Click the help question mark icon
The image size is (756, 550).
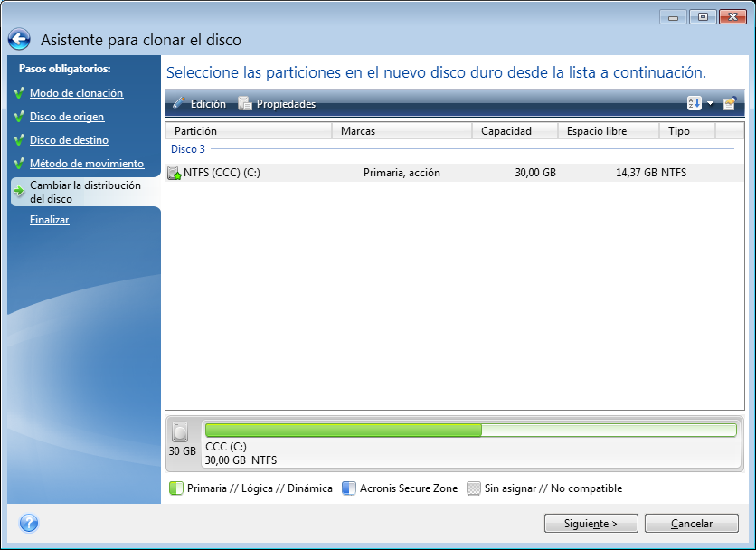[x=29, y=523]
